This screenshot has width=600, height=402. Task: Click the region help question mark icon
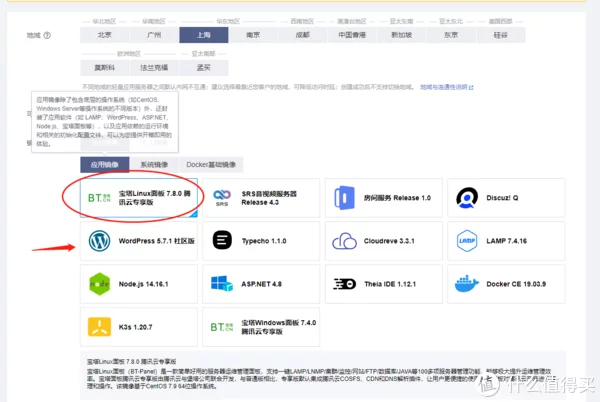[x=47, y=35]
